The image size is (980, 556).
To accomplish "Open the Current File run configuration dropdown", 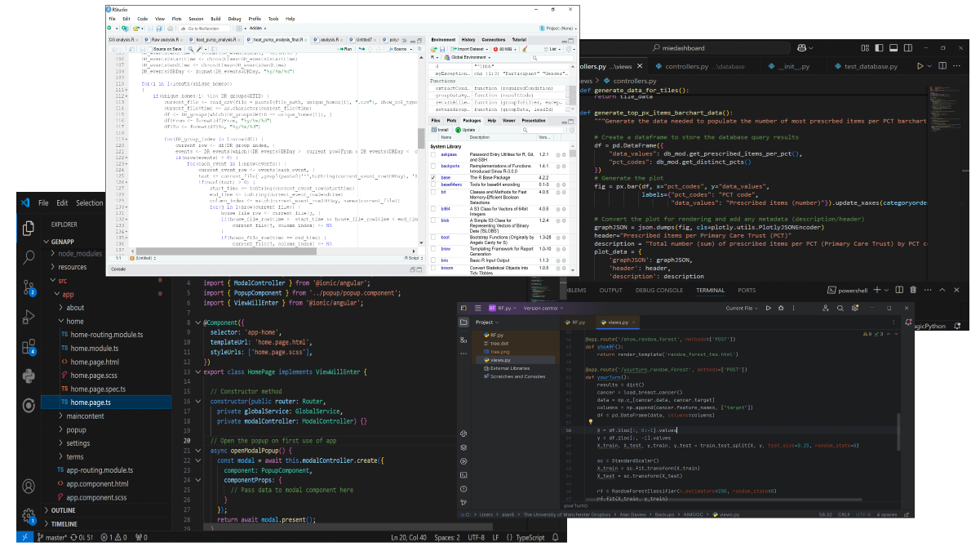I will point(743,308).
